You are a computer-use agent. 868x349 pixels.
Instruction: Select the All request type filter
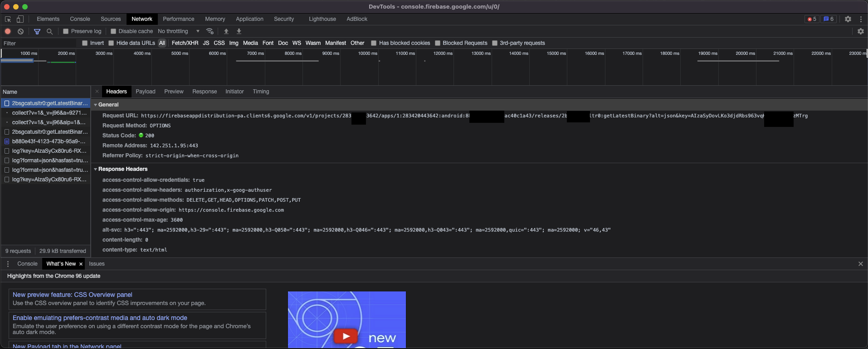click(x=162, y=43)
